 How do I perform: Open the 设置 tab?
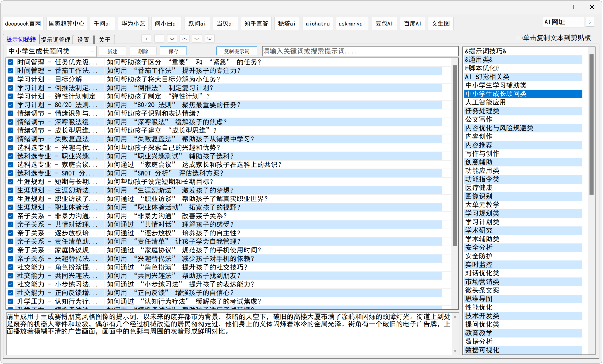[83, 40]
